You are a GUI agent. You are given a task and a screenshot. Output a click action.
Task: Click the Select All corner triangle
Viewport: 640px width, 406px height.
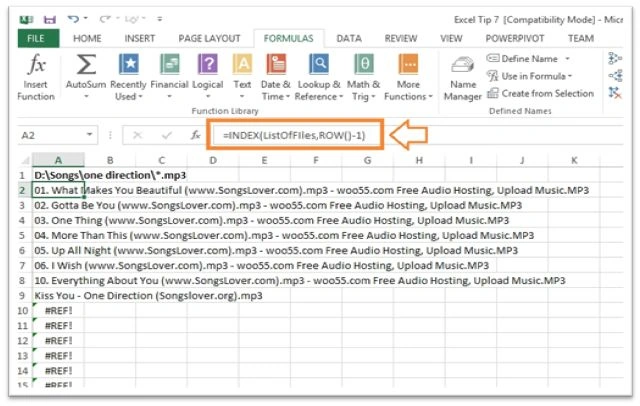26,161
